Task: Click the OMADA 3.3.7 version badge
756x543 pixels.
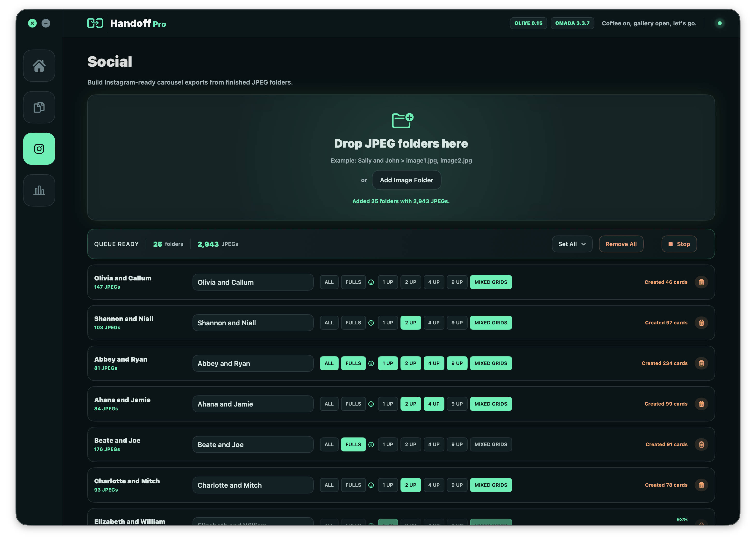Action: (x=572, y=23)
